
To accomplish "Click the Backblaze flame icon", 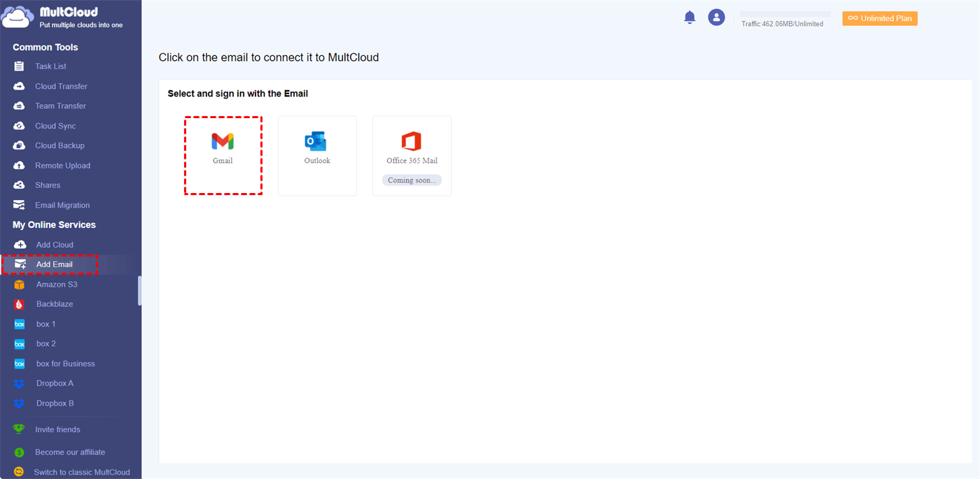I will click(x=20, y=304).
